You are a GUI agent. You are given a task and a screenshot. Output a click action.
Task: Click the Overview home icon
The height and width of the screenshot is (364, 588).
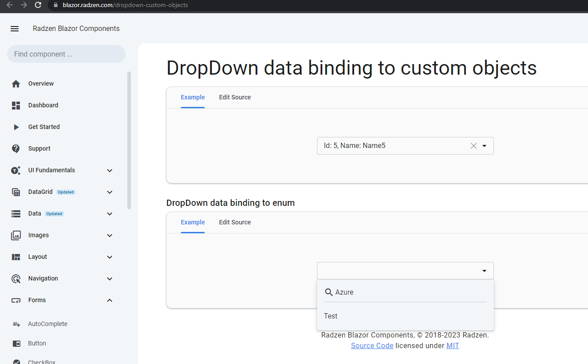pos(16,84)
